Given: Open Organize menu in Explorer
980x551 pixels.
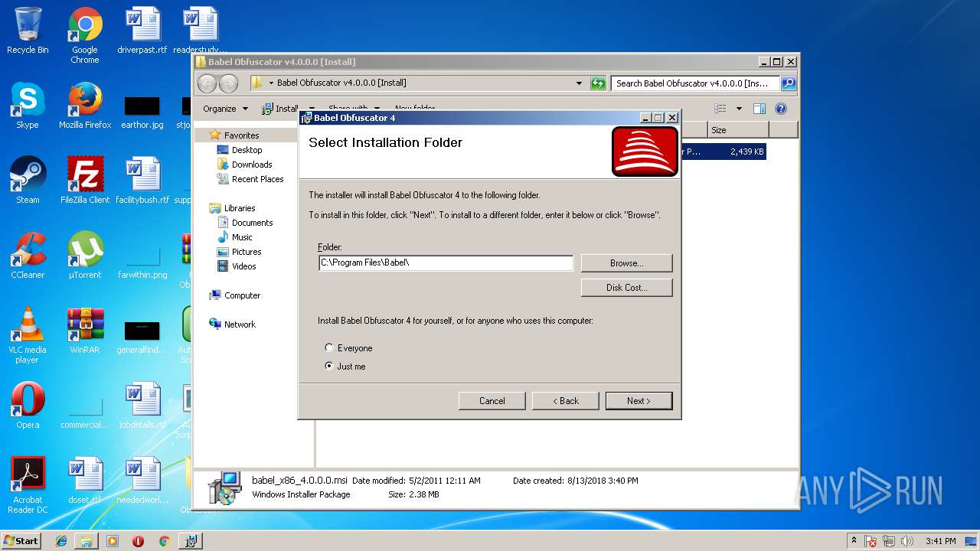Looking at the screenshot, I should (225, 109).
